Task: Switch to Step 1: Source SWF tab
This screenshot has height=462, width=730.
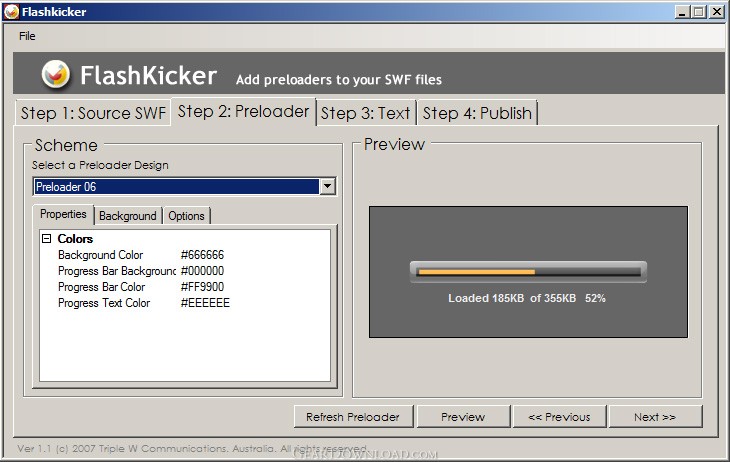Action: point(93,113)
